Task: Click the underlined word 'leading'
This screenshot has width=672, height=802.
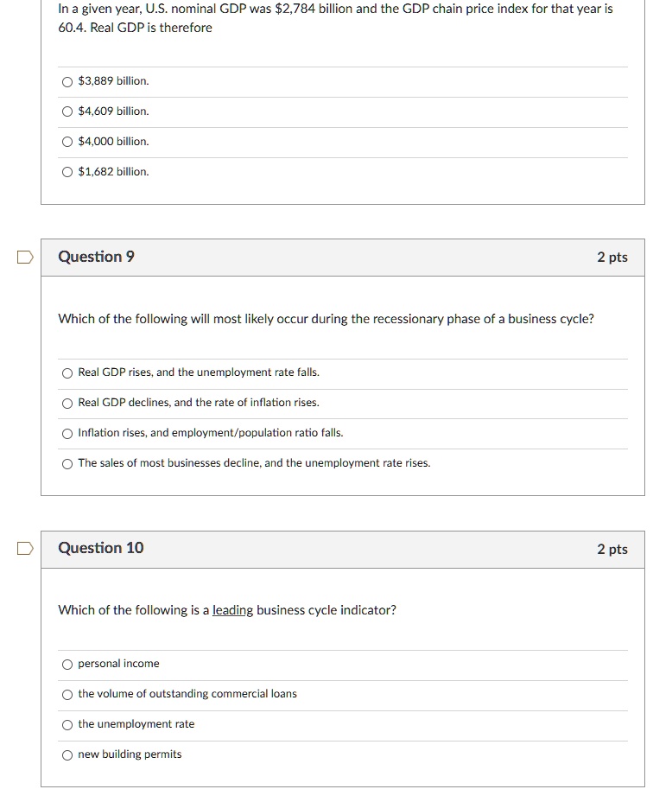Action: point(232,610)
